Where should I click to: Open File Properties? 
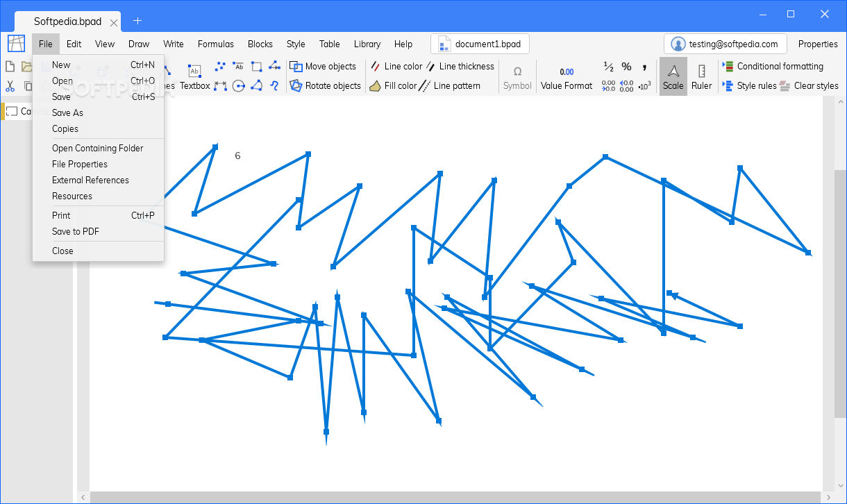pyautogui.click(x=98, y=164)
